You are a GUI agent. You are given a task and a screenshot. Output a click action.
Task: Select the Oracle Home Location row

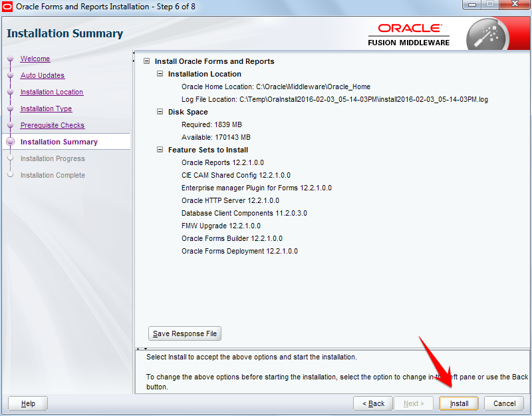276,87
